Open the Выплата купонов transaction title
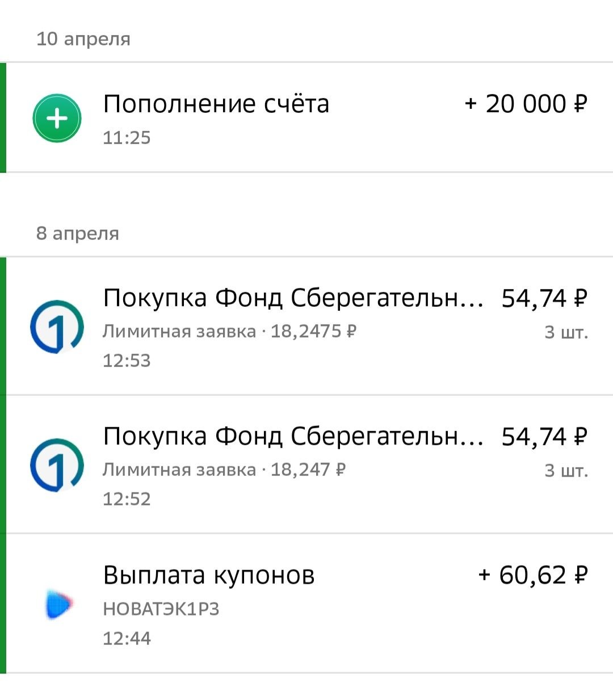The image size is (613, 700). 208,575
